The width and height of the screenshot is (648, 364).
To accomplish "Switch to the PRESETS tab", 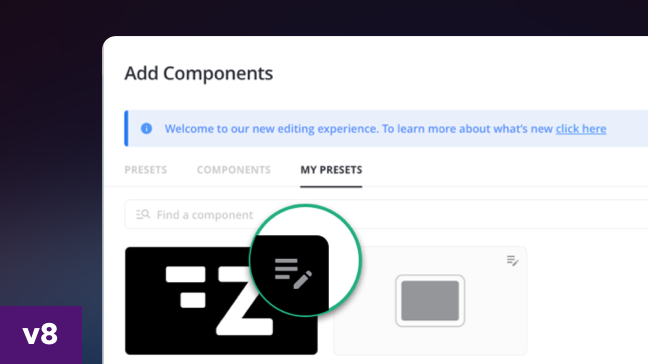I will pyautogui.click(x=145, y=170).
